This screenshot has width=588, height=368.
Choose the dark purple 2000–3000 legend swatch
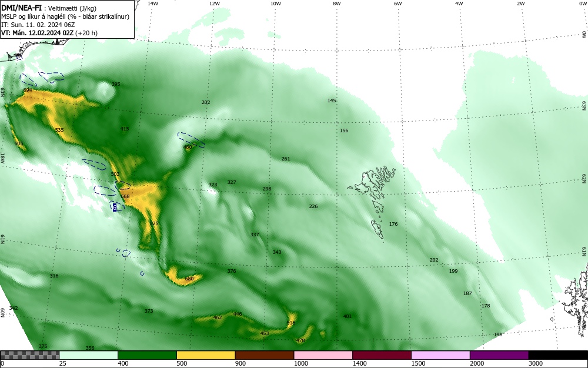(x=499, y=355)
